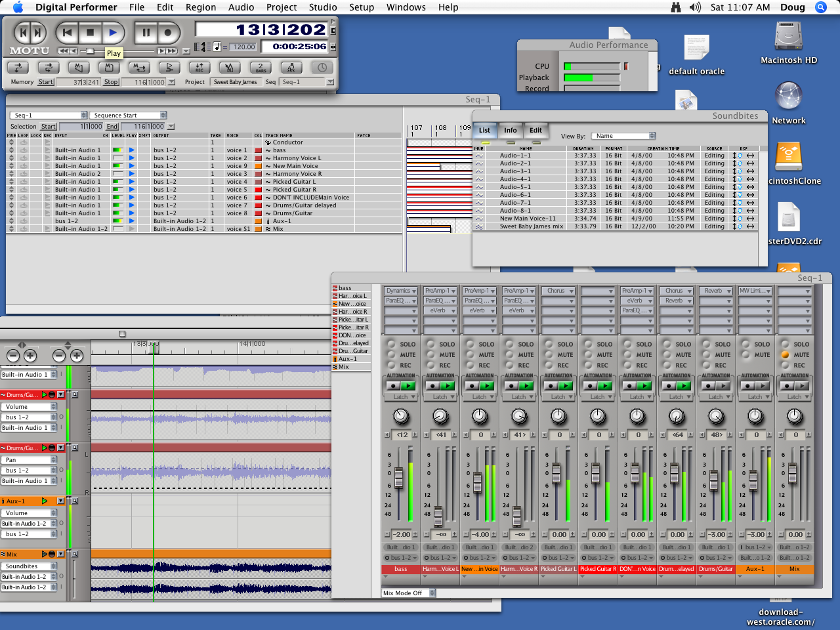Open the Region menu
This screenshot has height=630, width=840.
(201, 7)
